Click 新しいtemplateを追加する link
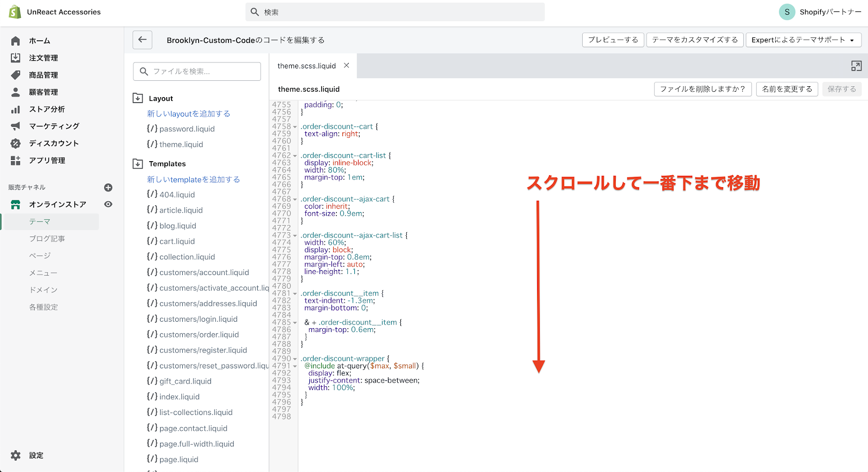Viewport: 868px width, 472px height. click(193, 180)
